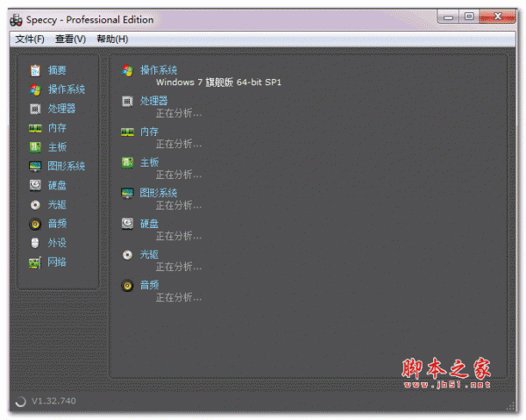
Task: Open the 处理器 heading link in summary
Action: click(154, 101)
